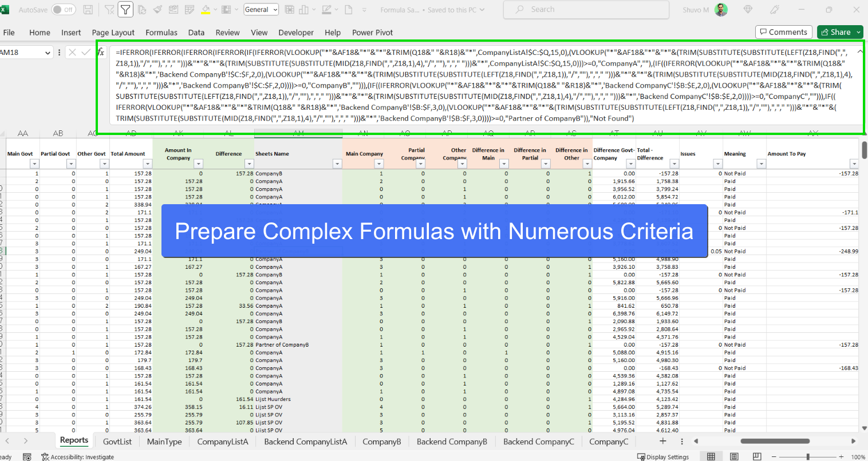Toggle the AutoSave switch

pyautogui.click(x=64, y=10)
